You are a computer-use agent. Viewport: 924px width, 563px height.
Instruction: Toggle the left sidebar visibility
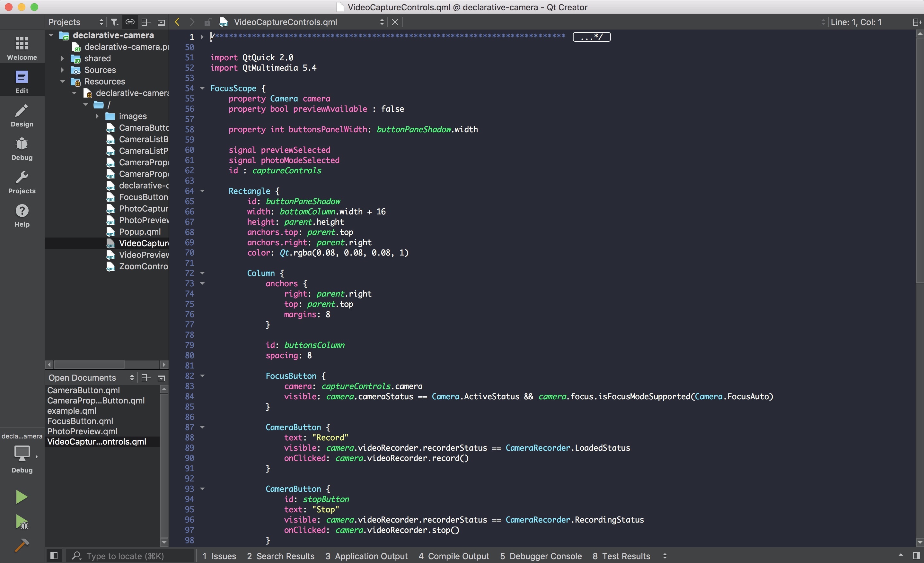click(x=54, y=556)
